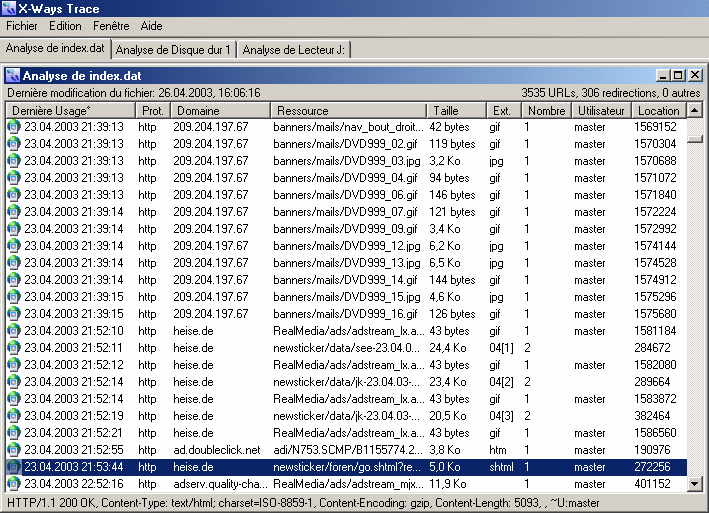This screenshot has height=513, width=709.
Task: Click the scrollbar down arrow
Action: (694, 484)
